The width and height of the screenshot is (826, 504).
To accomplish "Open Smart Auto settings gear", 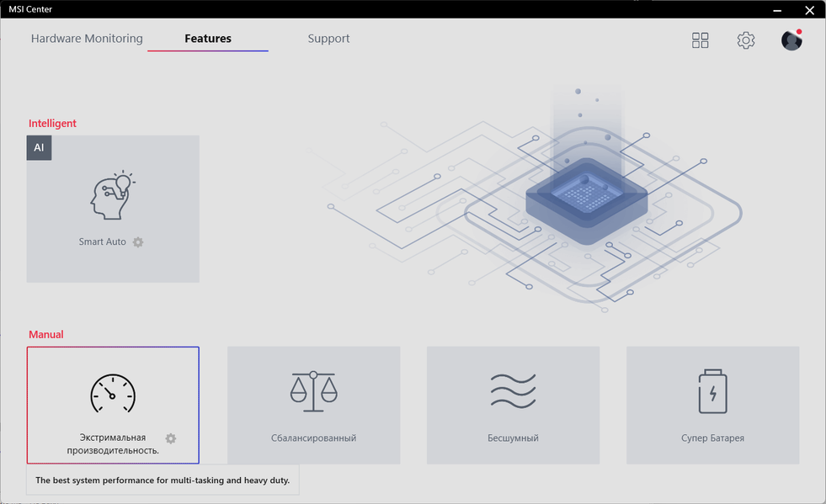I will click(x=138, y=242).
